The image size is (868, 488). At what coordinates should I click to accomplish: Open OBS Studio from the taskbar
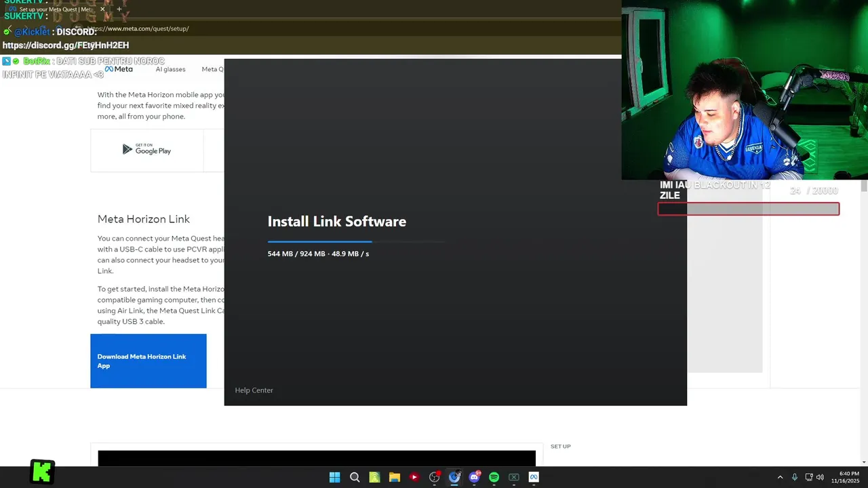435,477
